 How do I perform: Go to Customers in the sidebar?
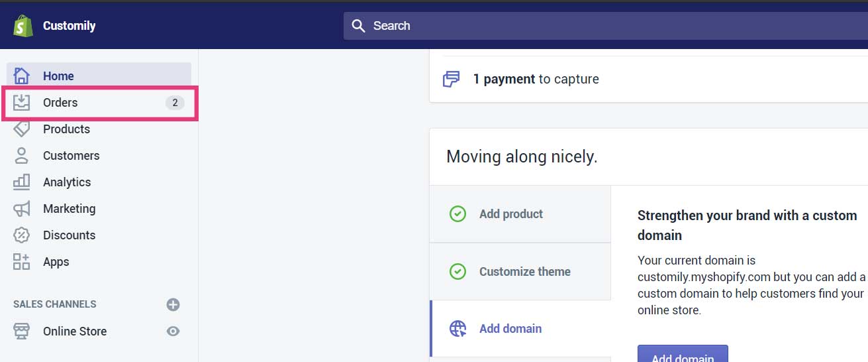(71, 156)
